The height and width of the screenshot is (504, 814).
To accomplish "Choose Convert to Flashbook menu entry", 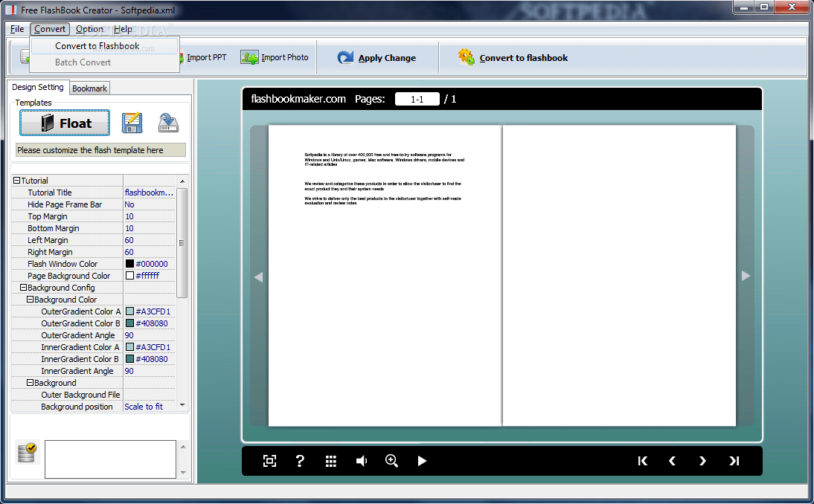I will point(104,46).
